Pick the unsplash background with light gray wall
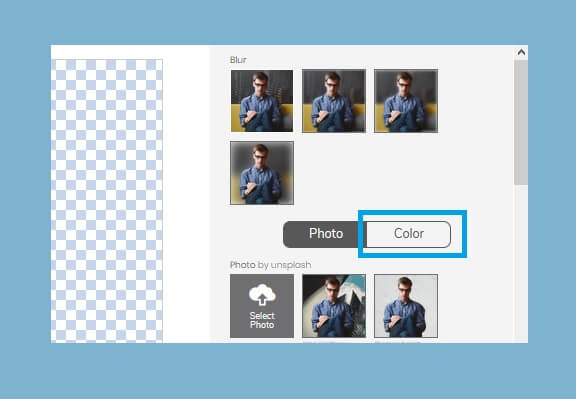The width and height of the screenshot is (576, 399). point(406,306)
